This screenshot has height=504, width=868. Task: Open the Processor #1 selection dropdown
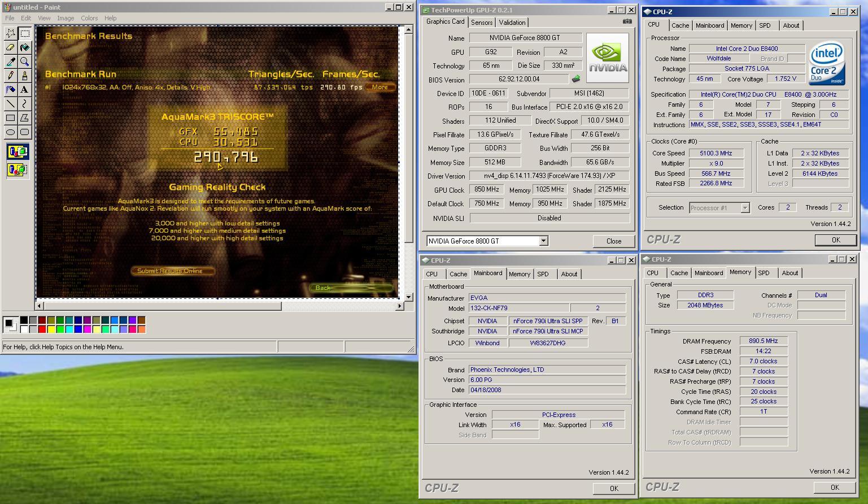745,208
